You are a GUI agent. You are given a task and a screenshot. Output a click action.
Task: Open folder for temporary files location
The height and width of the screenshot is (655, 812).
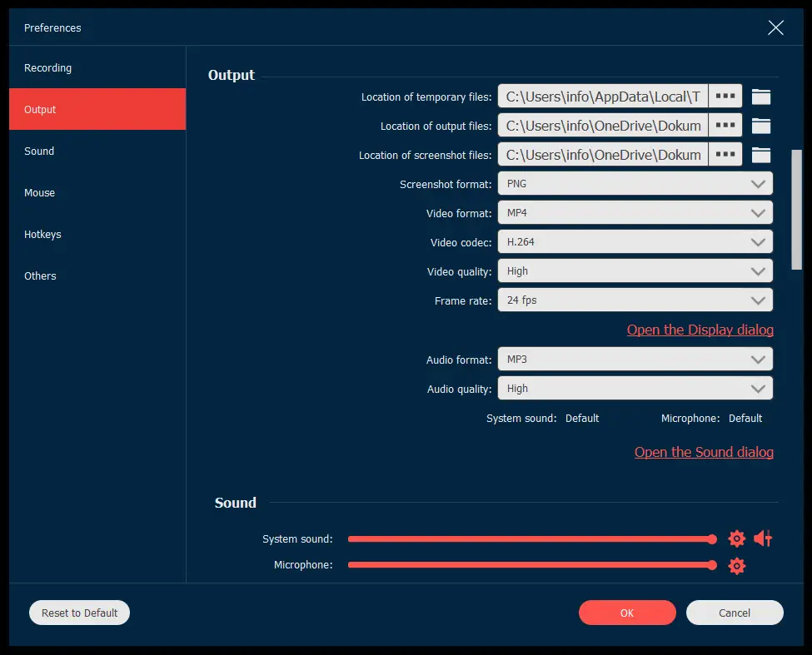(760, 97)
